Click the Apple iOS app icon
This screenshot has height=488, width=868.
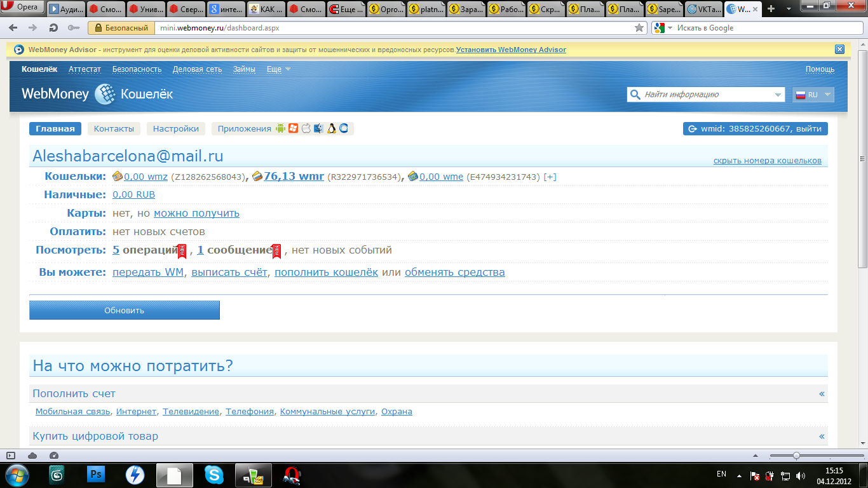306,128
